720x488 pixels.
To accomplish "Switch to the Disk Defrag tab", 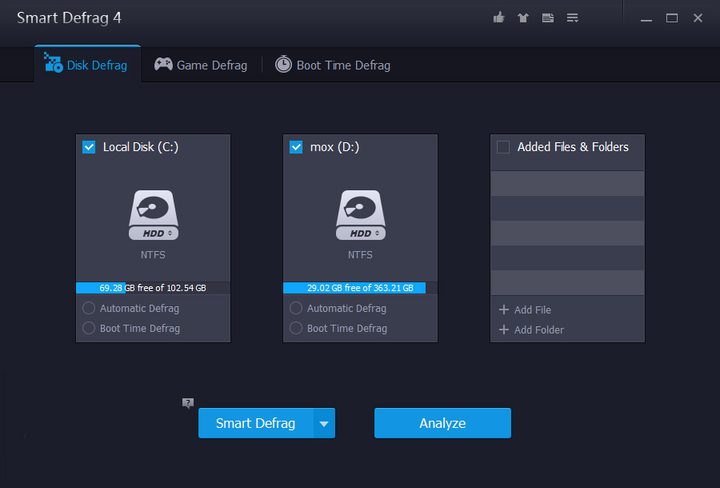I will tap(87, 64).
